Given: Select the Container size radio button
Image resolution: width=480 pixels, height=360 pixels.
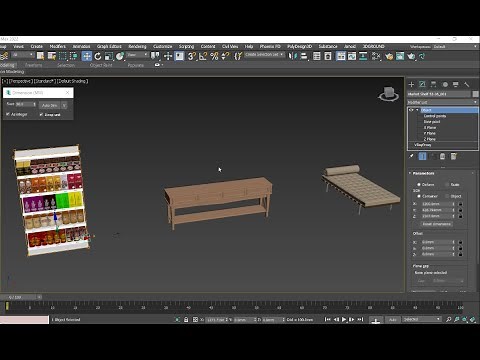Looking at the screenshot, I should [x=419, y=196].
